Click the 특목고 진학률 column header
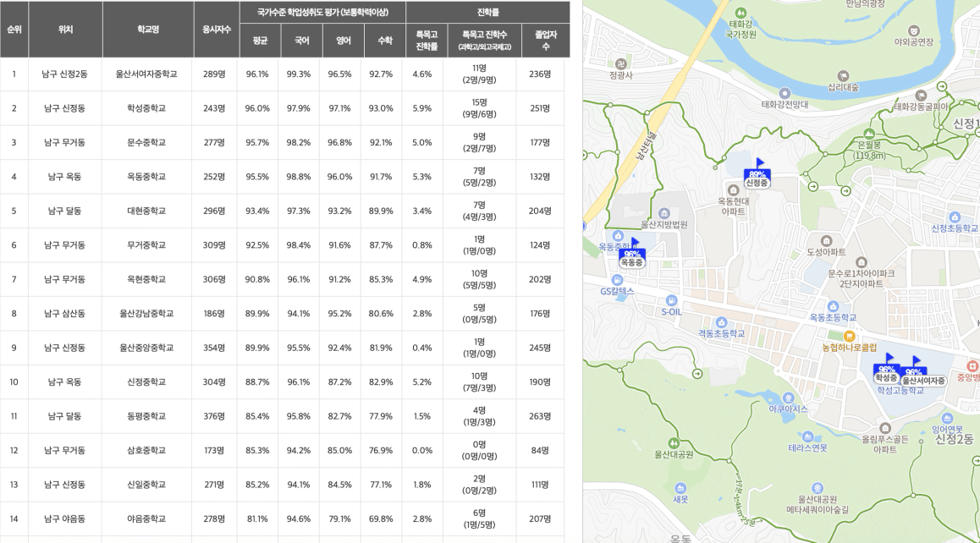This screenshot has width=980, height=543. [x=427, y=41]
